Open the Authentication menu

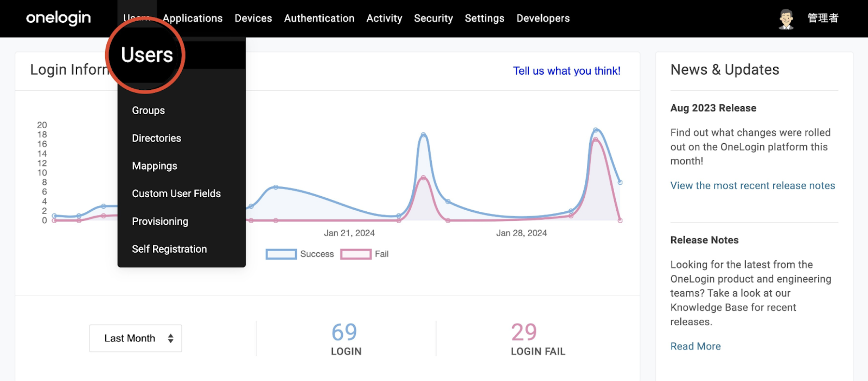[319, 18]
